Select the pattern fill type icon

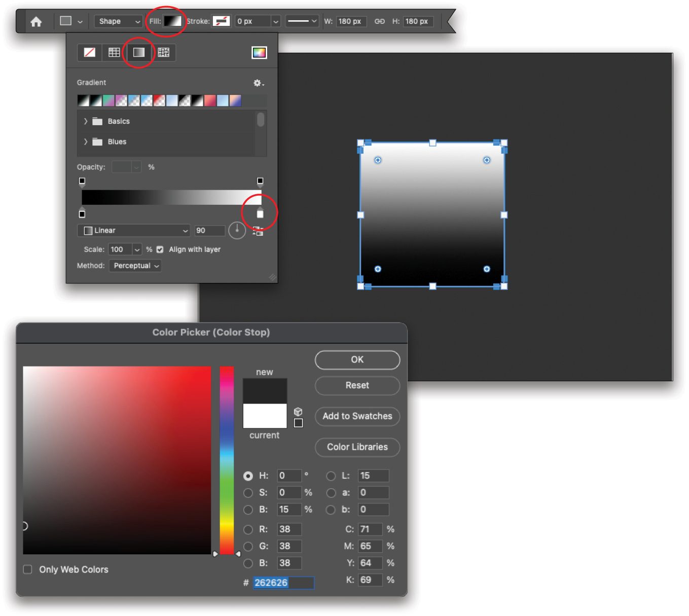pos(163,52)
